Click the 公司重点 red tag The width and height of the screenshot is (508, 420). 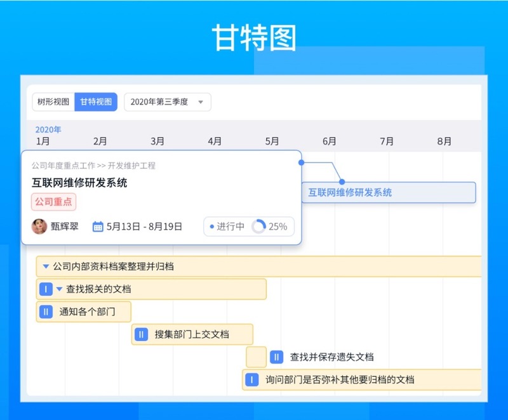coord(53,202)
